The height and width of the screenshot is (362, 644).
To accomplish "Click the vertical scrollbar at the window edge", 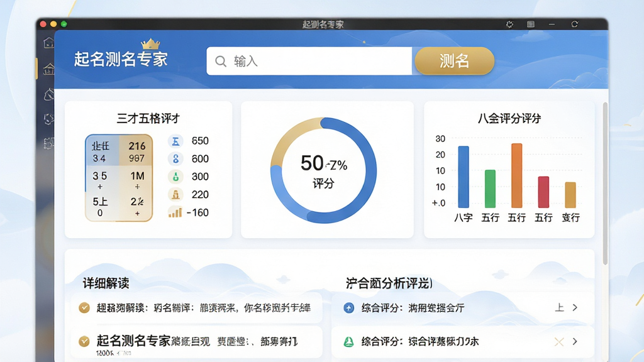I will pos(605,184).
